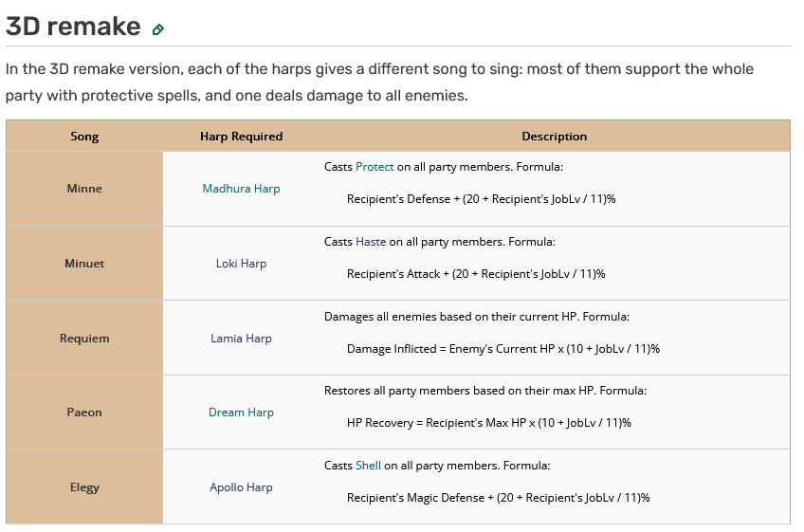Screen dimensions: 804x532
Task: Click the Paeon HP Recovery formula text
Action: click(488, 423)
